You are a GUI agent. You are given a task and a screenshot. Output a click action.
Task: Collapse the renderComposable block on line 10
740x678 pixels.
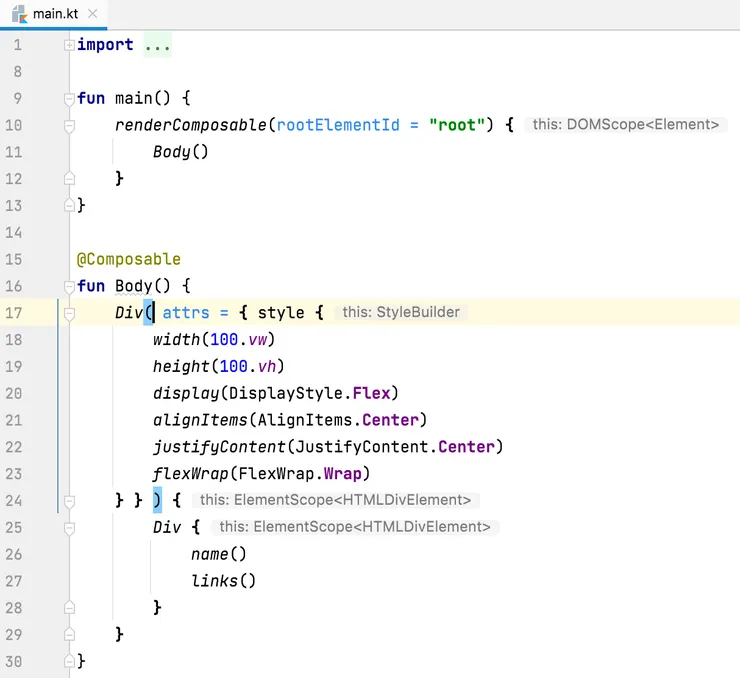(x=69, y=126)
